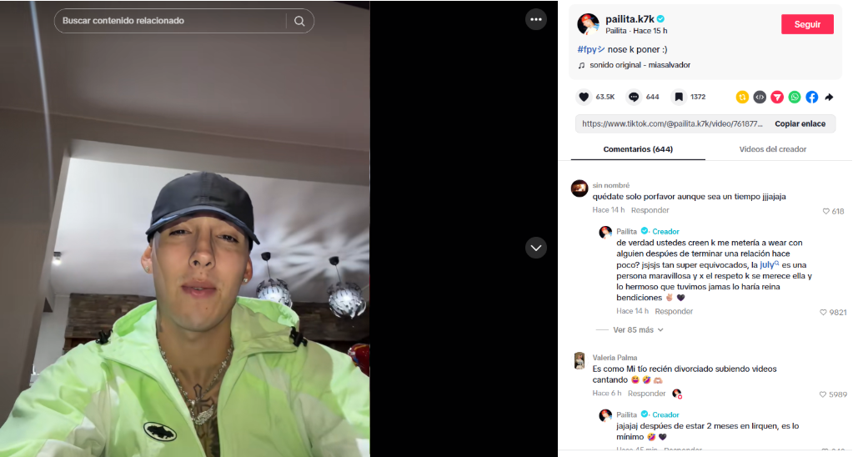868x457 pixels.
Task: Like Valeria Palma's comment
Action: point(823,394)
